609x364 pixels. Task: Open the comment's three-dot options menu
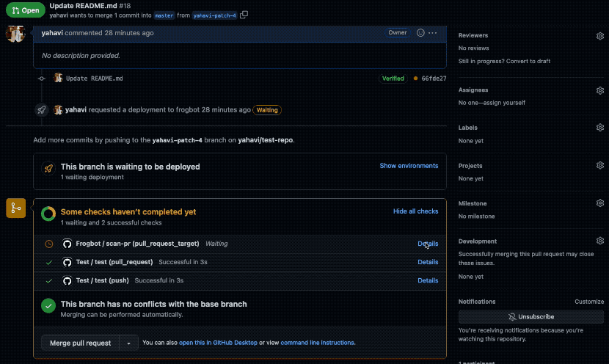pos(432,32)
